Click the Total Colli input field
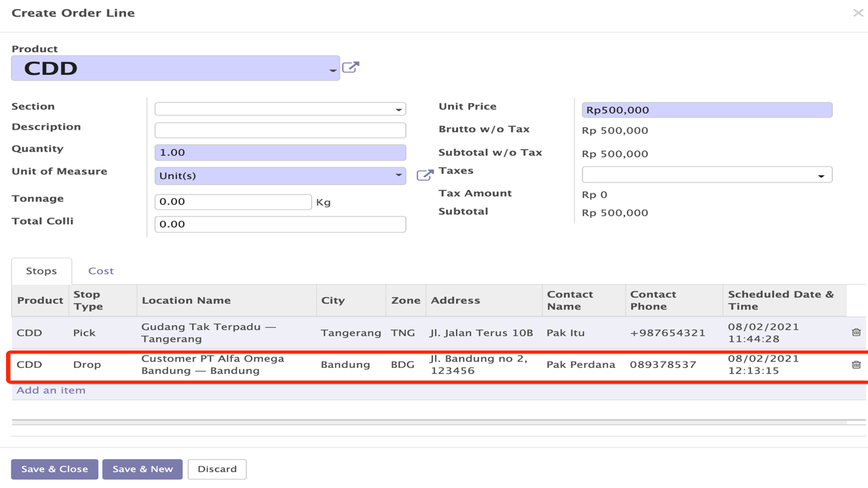 pyautogui.click(x=280, y=224)
